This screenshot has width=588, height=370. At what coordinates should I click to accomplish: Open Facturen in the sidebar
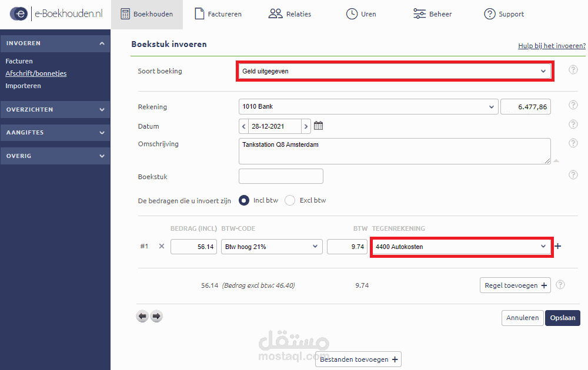click(x=19, y=61)
